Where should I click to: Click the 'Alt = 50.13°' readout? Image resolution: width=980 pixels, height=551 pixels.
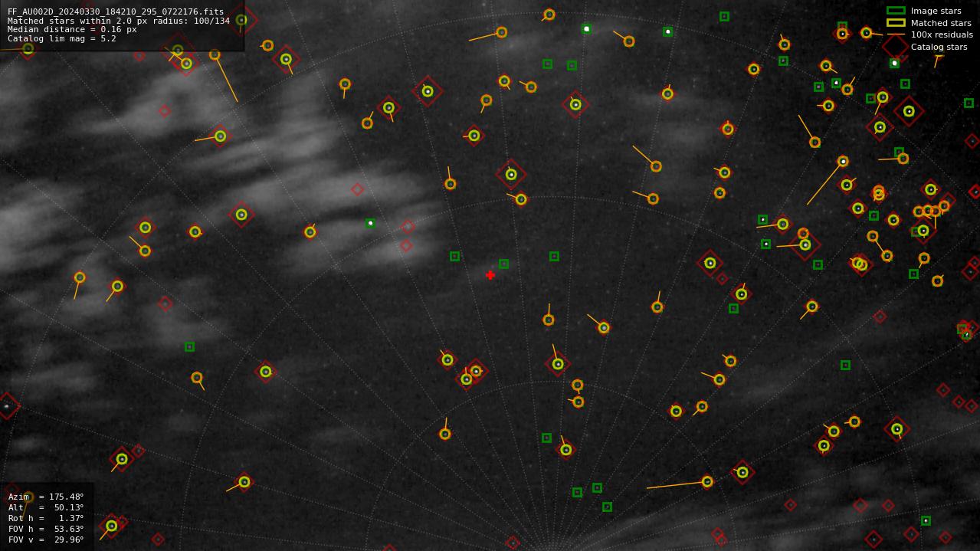(46, 507)
